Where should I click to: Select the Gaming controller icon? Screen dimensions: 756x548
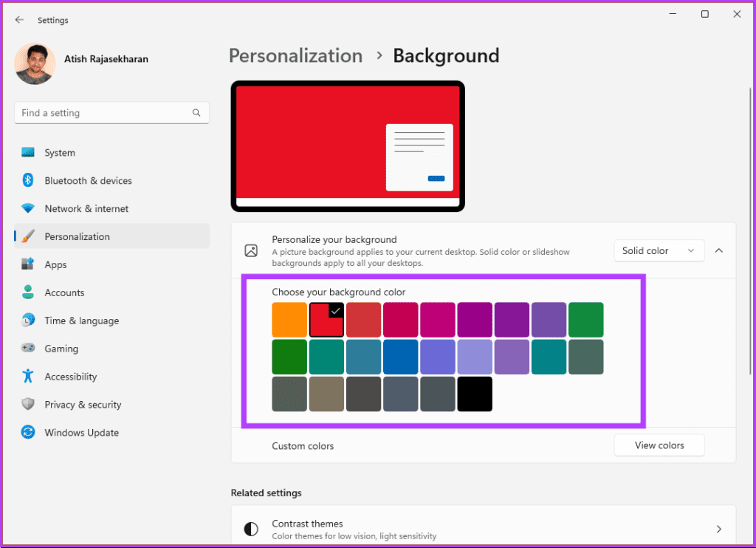tap(28, 348)
